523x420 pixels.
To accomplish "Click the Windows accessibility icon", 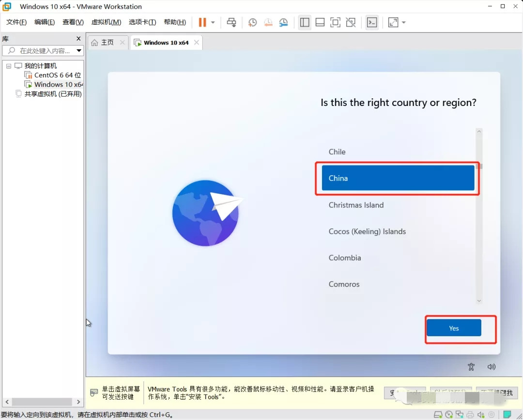I will [x=471, y=367].
